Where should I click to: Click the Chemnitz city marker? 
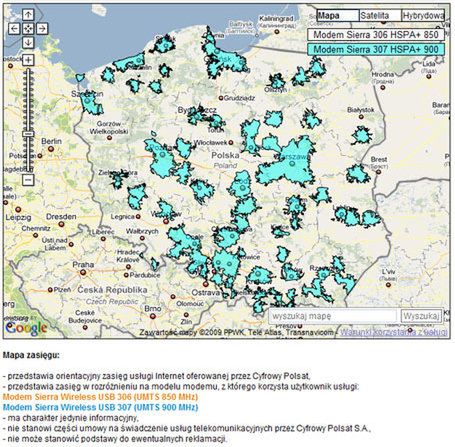pyautogui.click(x=36, y=235)
